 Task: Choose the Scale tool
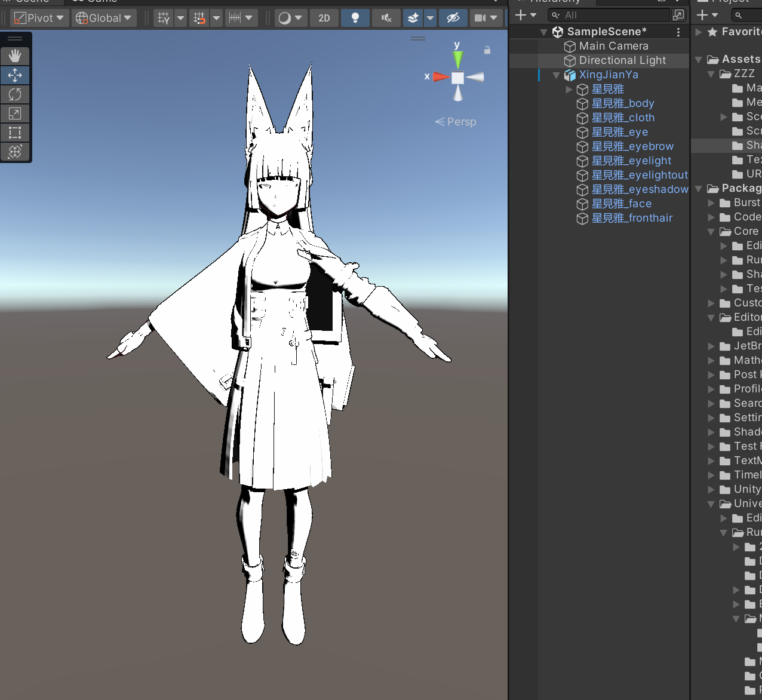pyautogui.click(x=15, y=113)
